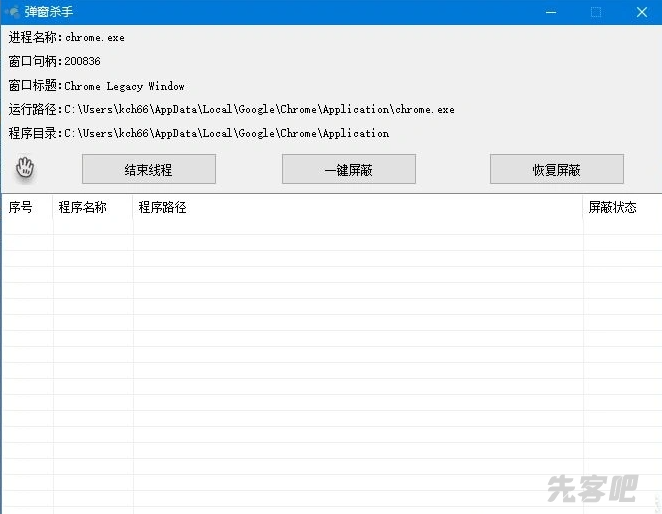Click the 弹窗杀手 app icon in title bar
662x514 pixels.
(11, 12)
